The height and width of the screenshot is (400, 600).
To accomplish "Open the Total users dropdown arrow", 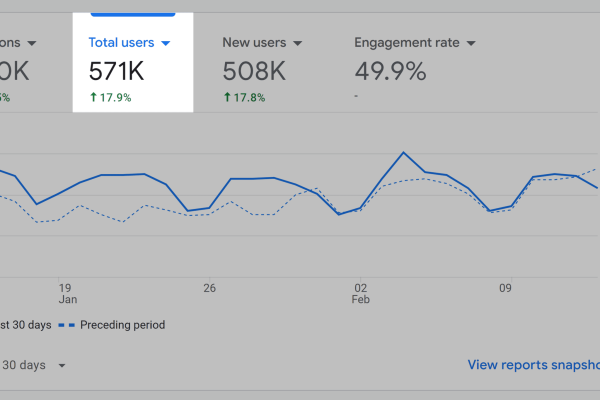I will (166, 43).
